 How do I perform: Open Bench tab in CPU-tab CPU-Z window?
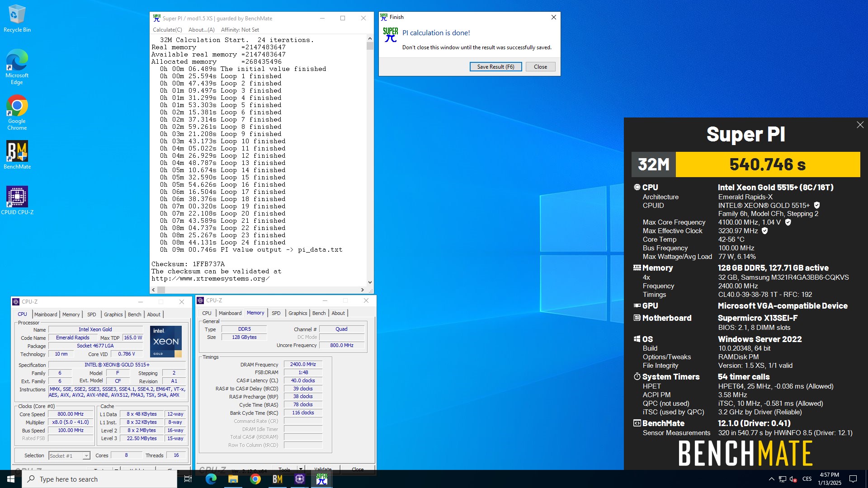[x=134, y=314]
